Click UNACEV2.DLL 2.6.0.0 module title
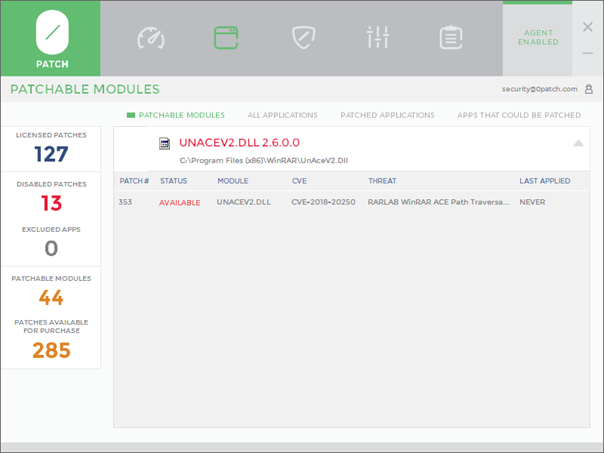Screen dimensions: 604x453 (x=239, y=143)
